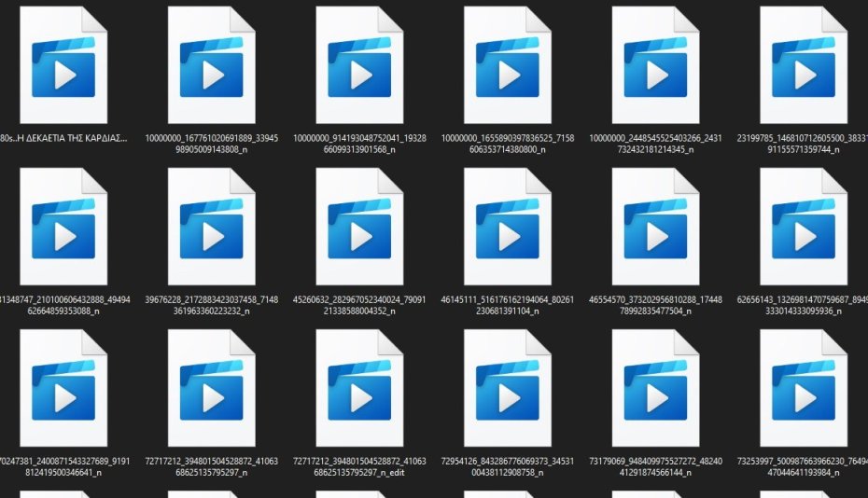Click file name ending 361963360223232_n

tap(212, 306)
